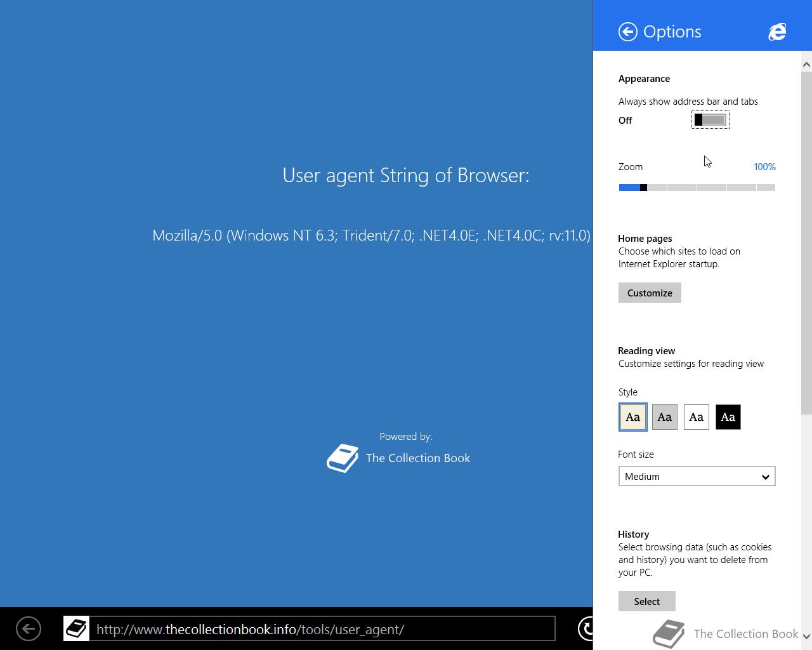This screenshot has height=650, width=812.
Task: Click the browser back arrow button
Action: (29, 629)
